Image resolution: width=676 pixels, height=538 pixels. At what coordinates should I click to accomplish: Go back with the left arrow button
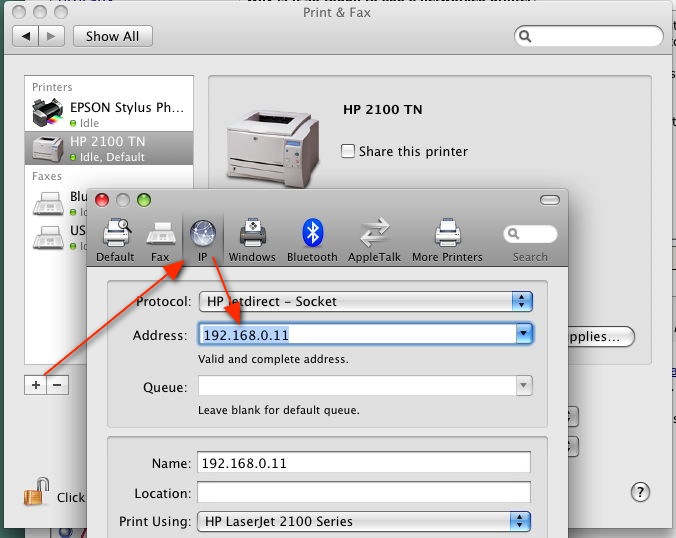(25, 36)
